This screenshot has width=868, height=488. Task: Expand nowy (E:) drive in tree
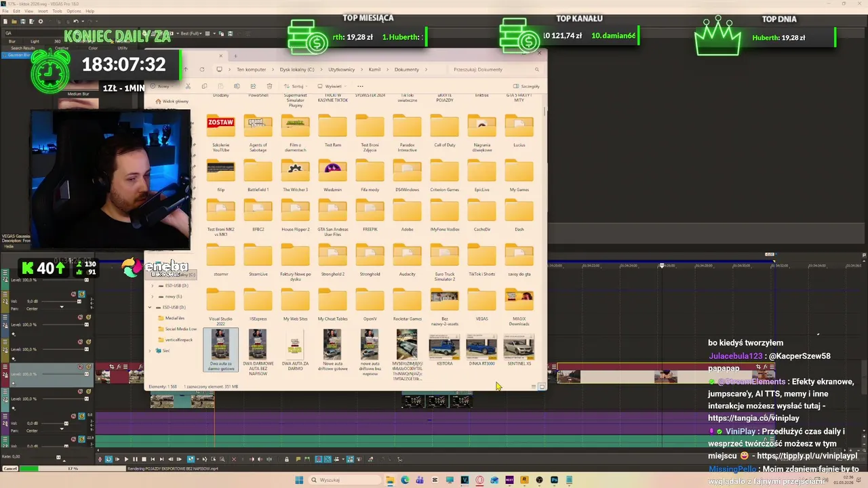pos(152,296)
